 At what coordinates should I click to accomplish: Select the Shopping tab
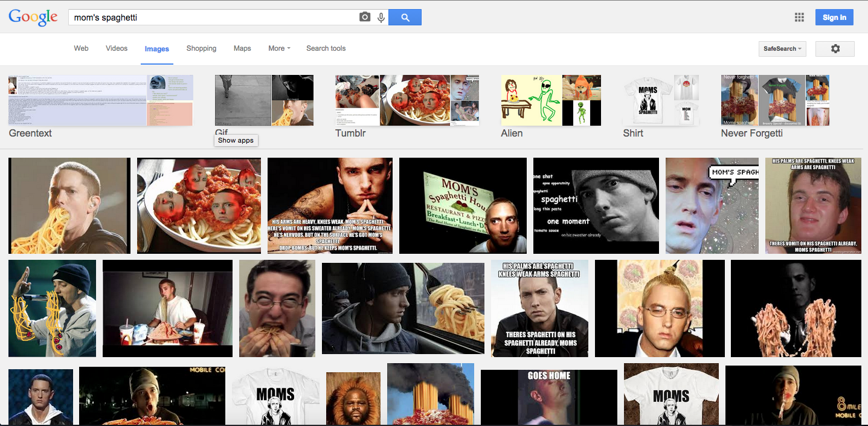(201, 48)
